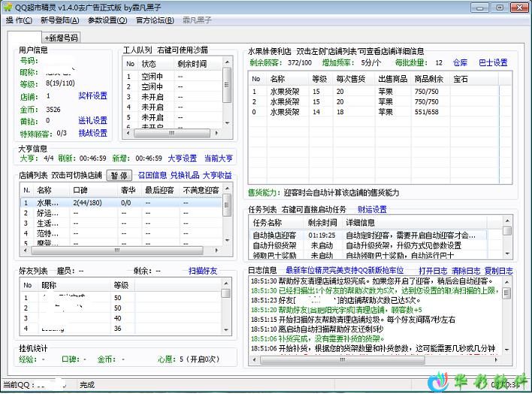Click the 商品剩余 column header
The width and height of the screenshot is (532, 394).
pos(429,79)
